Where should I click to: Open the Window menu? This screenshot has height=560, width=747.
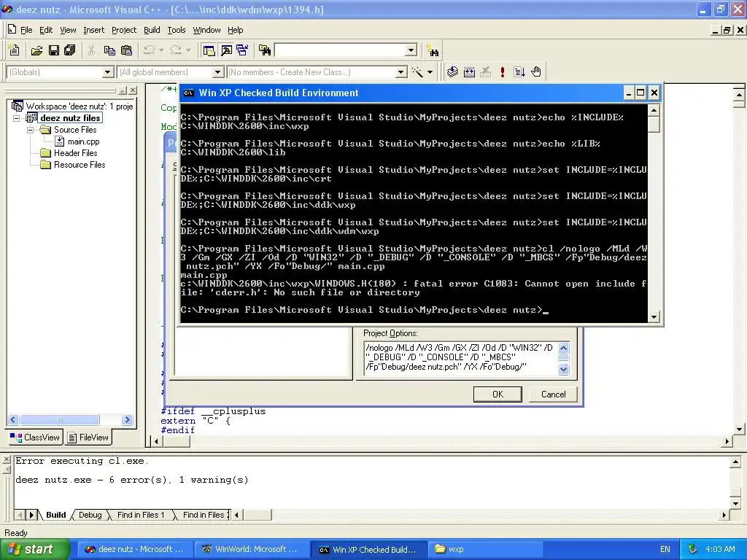point(206,30)
